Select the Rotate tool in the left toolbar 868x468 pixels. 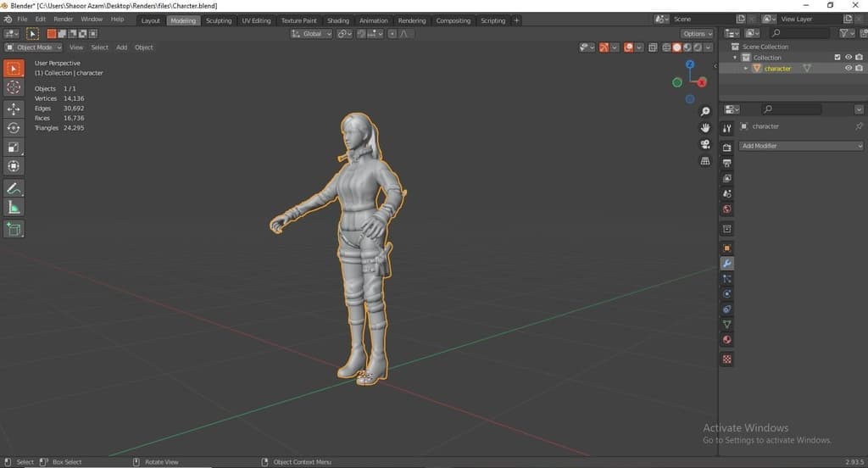click(14, 128)
